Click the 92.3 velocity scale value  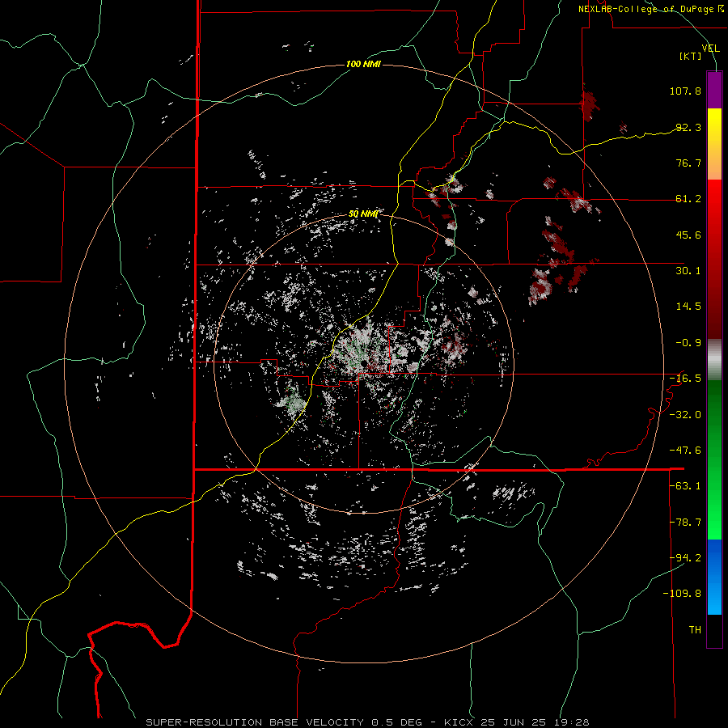[688, 127]
